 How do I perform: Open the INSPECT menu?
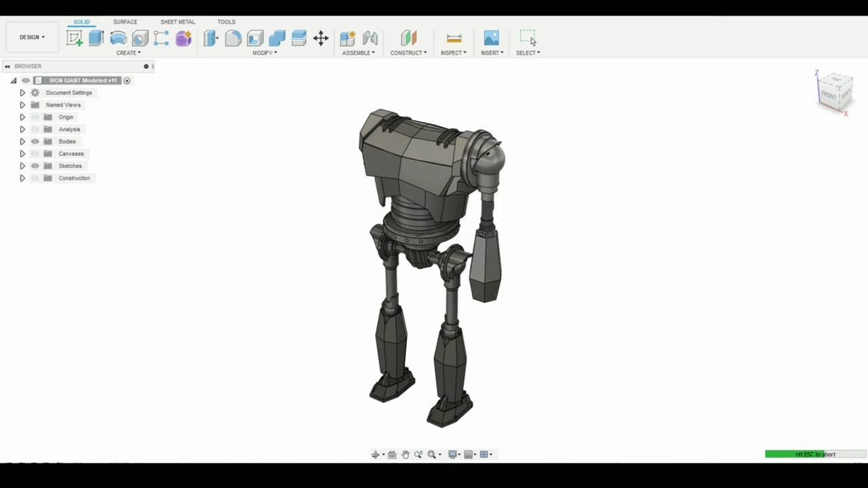(454, 53)
